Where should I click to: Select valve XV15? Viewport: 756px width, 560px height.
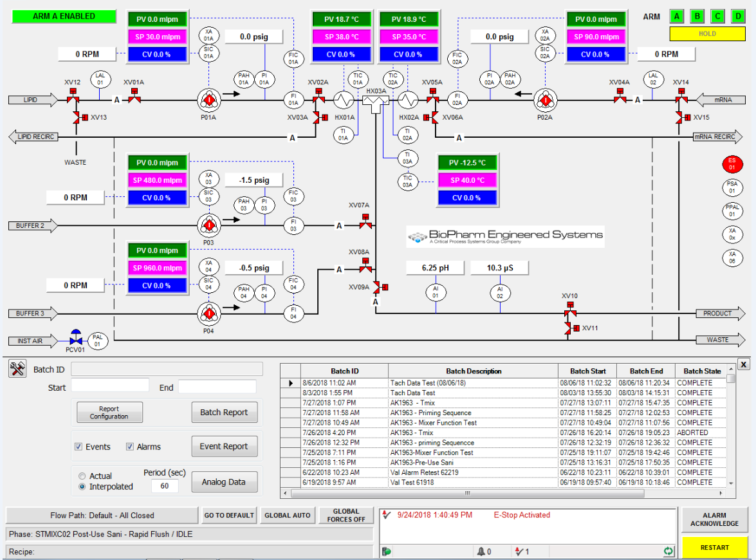[x=683, y=117]
